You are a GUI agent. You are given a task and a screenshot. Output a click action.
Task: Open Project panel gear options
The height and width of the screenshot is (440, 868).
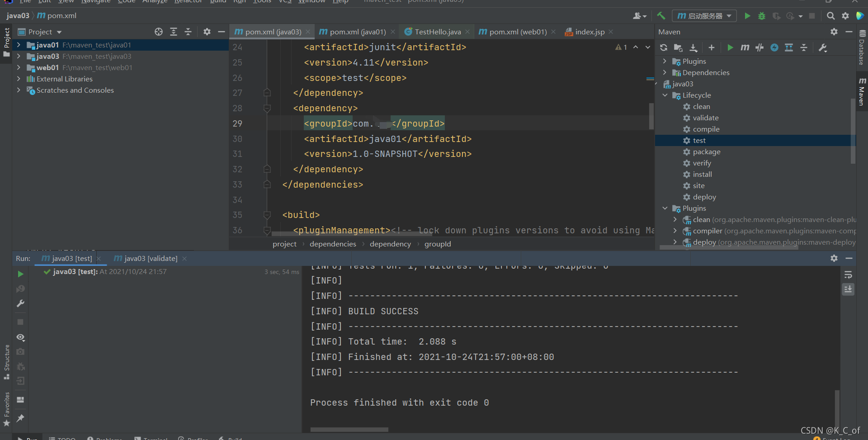pos(207,32)
